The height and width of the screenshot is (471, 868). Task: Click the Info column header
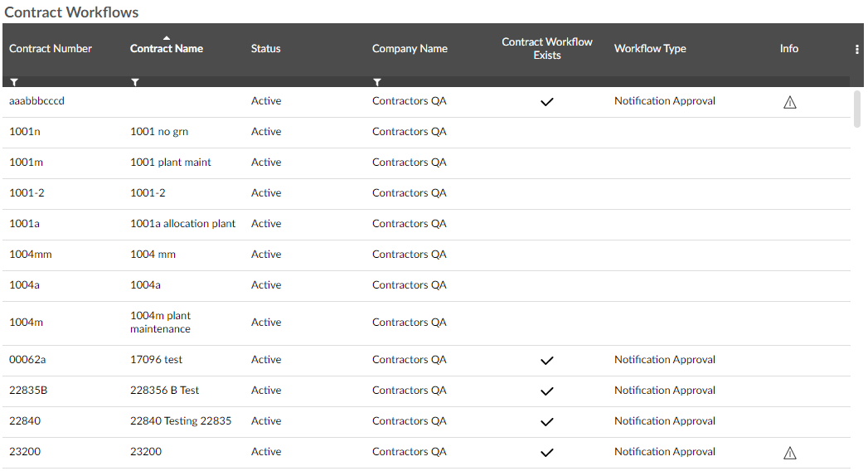tap(789, 49)
